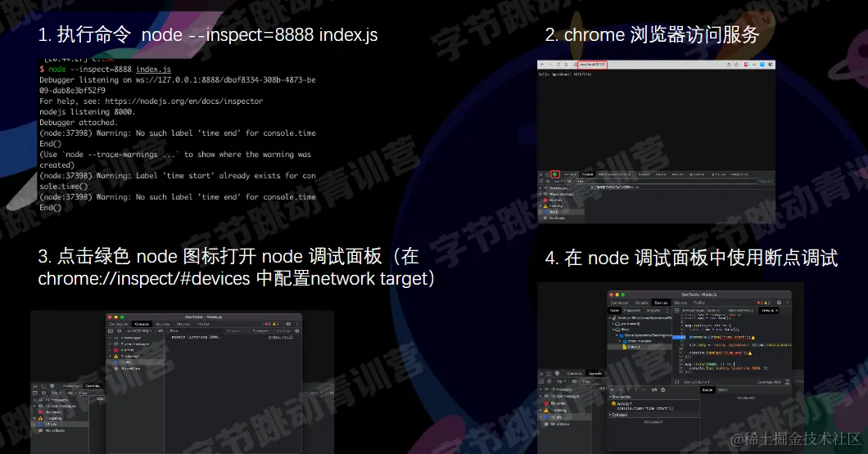Select index.js editor tab in step 4 Sources
Image resolution: width=868 pixels, height=454 pixels.
tap(768, 310)
